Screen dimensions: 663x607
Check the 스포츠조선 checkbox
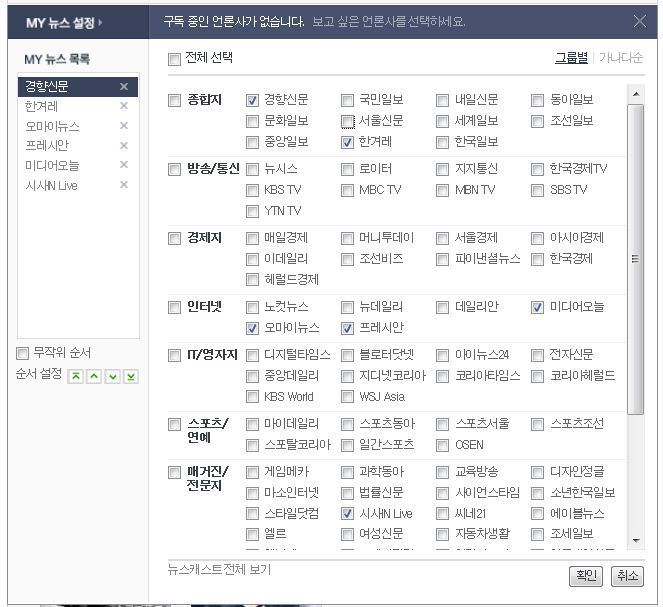tap(537, 424)
